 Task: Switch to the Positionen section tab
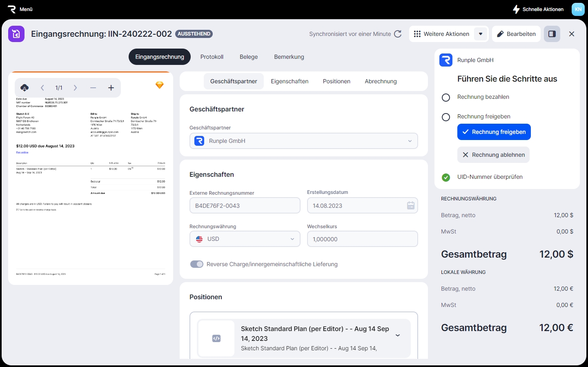point(336,81)
